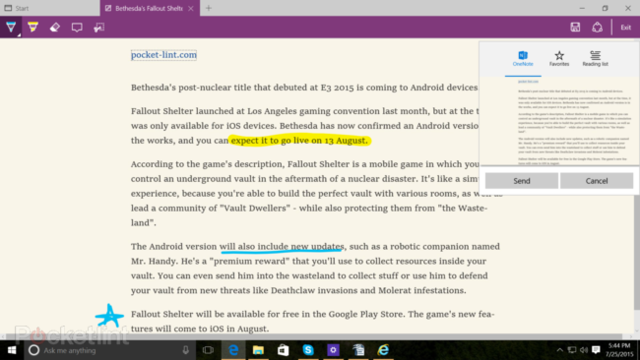Select the yellow Highlighter tool

[x=33, y=27]
